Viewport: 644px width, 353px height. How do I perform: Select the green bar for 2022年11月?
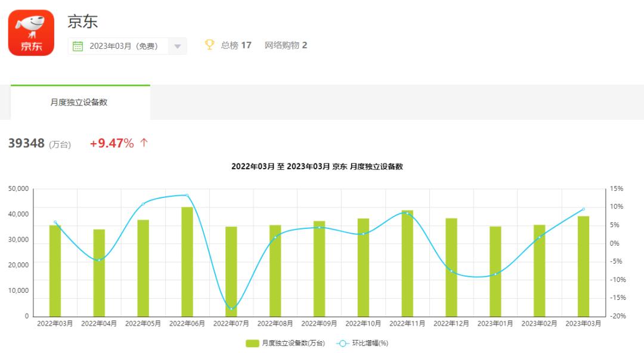407,262
